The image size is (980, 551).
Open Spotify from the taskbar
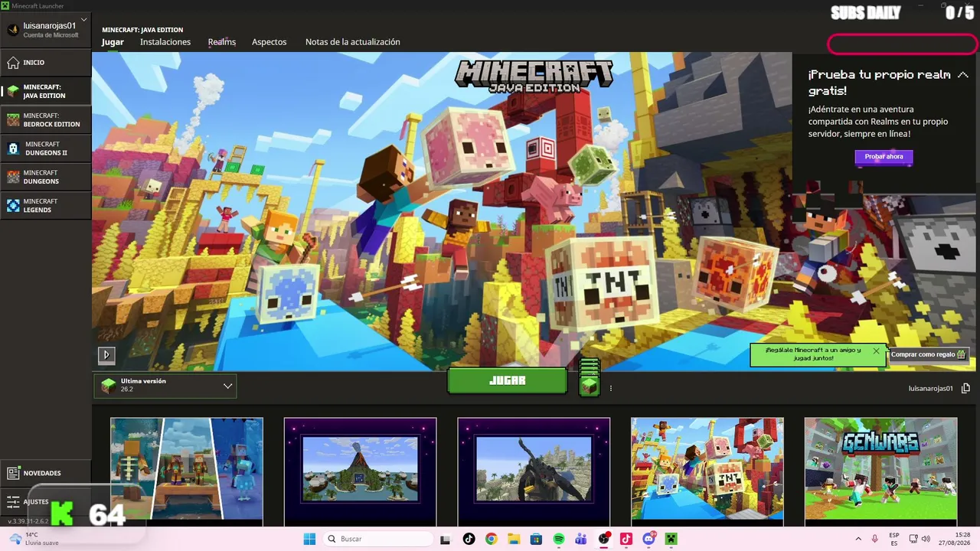(559, 539)
